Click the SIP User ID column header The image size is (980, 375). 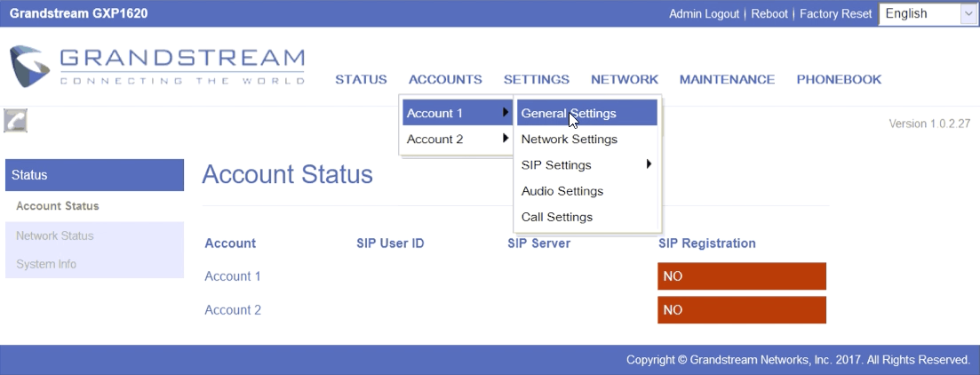pos(390,243)
